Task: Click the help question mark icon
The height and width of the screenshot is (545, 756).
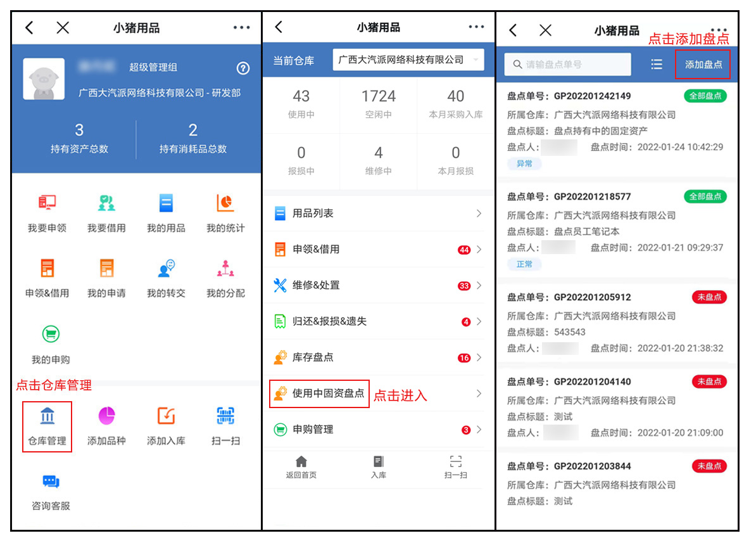Action: pyautogui.click(x=243, y=68)
